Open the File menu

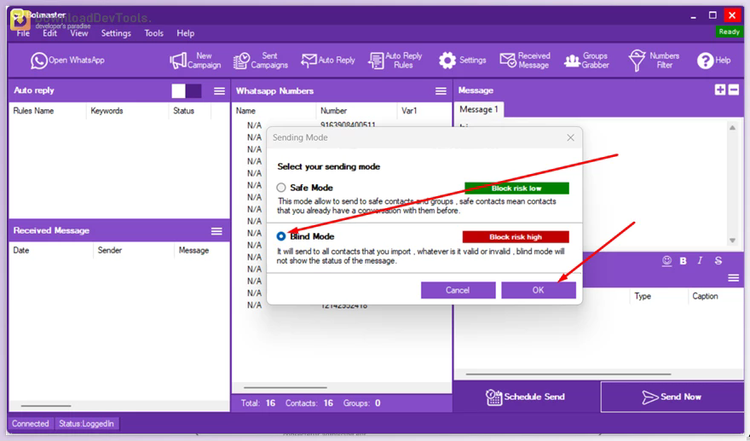point(23,33)
